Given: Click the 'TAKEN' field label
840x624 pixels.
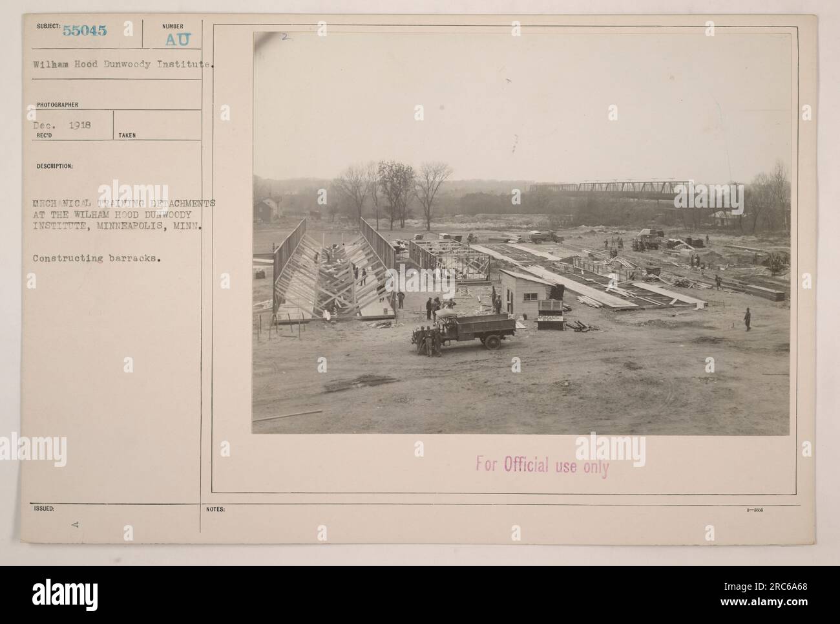Looking at the screenshot, I should tap(127, 136).
